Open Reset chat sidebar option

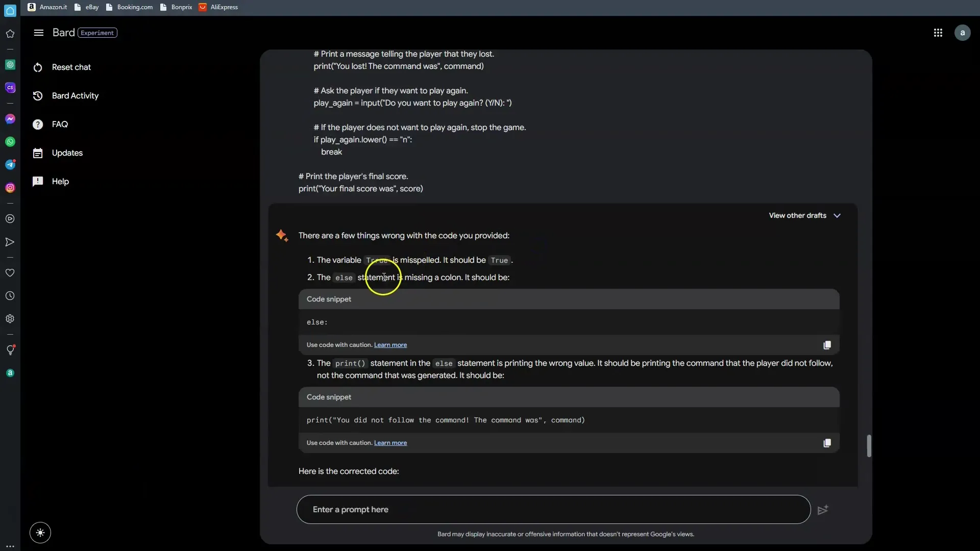click(x=71, y=67)
